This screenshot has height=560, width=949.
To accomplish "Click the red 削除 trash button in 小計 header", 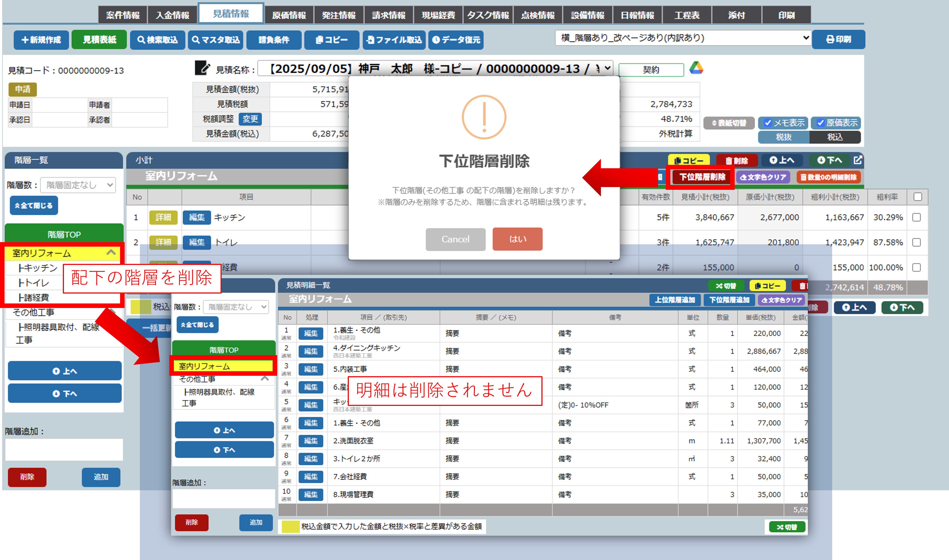I will pyautogui.click(x=737, y=161).
